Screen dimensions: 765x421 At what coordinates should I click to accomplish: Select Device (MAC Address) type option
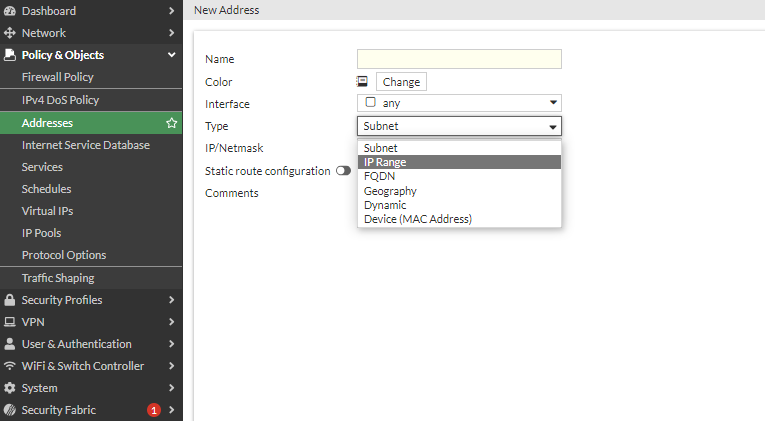tap(417, 219)
